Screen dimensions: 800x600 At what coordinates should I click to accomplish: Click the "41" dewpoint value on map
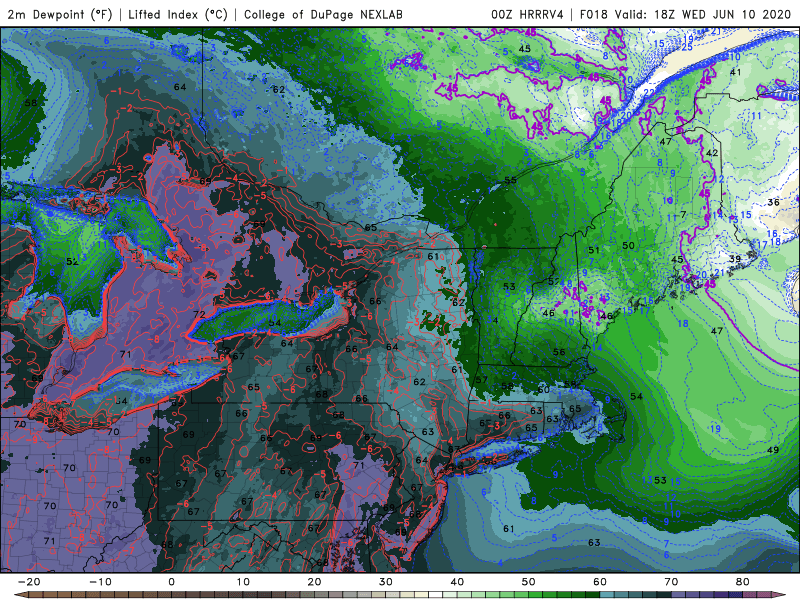(735, 72)
